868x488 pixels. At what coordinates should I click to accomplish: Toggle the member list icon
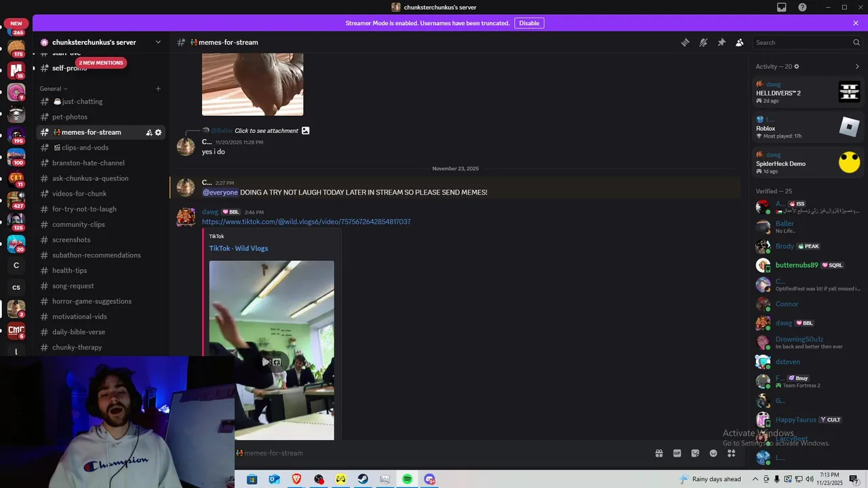tap(740, 42)
